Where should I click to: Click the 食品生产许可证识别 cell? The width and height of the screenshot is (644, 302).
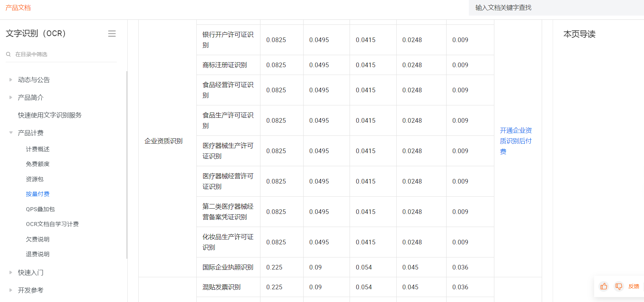point(228,121)
